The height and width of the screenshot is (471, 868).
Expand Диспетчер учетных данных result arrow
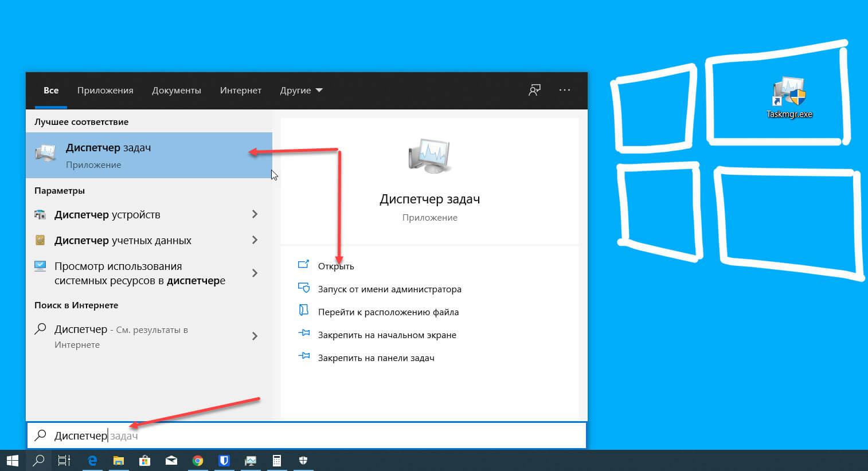(x=255, y=240)
